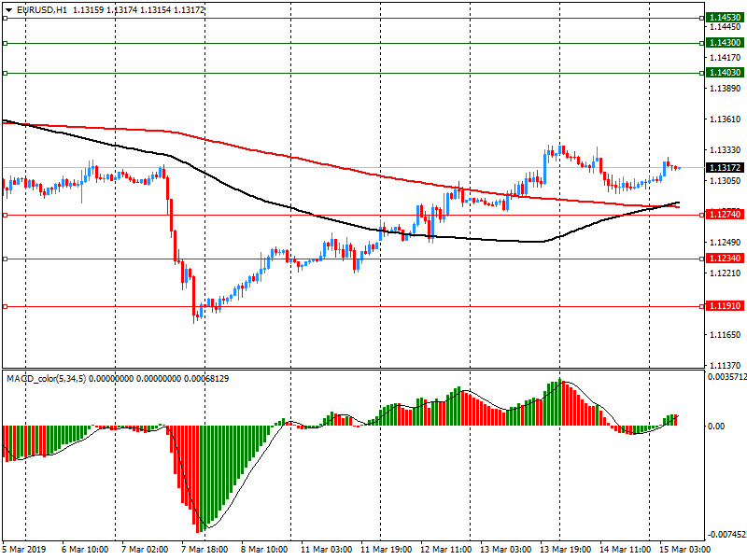The width and height of the screenshot is (747, 560).
Task: Click the 1.11370 value on price scale
Action: pos(724,365)
